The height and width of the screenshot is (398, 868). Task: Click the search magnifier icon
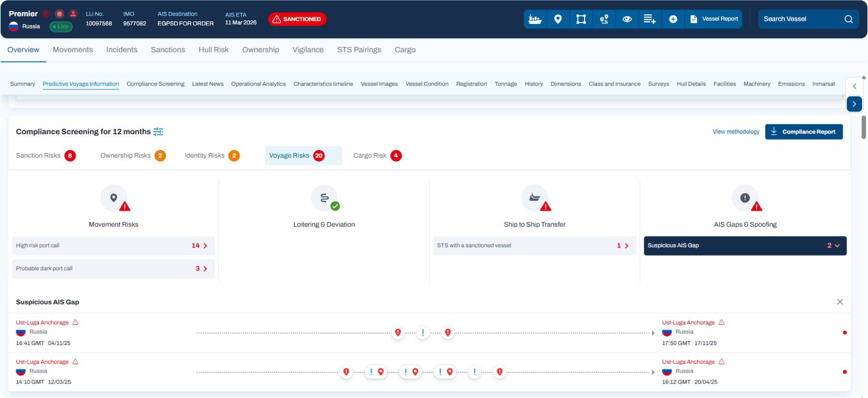pyautogui.click(x=848, y=19)
